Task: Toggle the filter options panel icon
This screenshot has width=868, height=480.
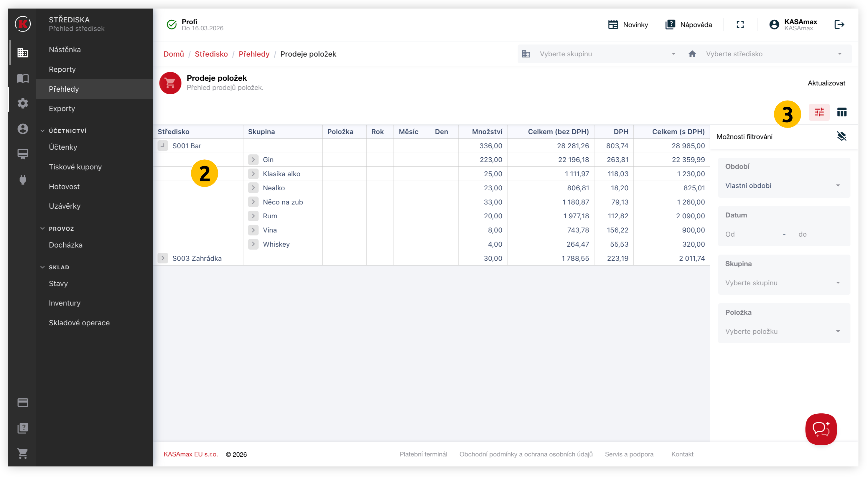Action: [819, 112]
